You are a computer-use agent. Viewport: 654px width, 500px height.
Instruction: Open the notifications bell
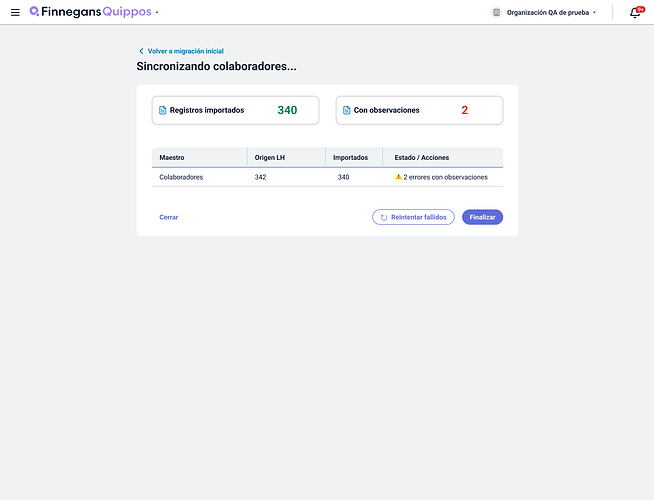click(x=635, y=13)
